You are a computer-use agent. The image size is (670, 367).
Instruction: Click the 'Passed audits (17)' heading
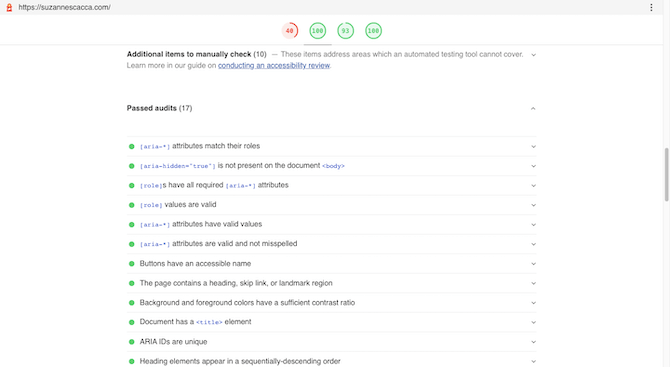pyautogui.click(x=159, y=108)
